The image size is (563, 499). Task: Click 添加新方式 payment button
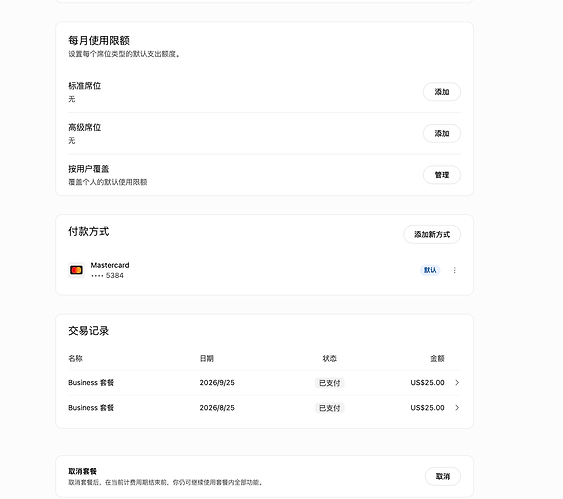point(432,234)
